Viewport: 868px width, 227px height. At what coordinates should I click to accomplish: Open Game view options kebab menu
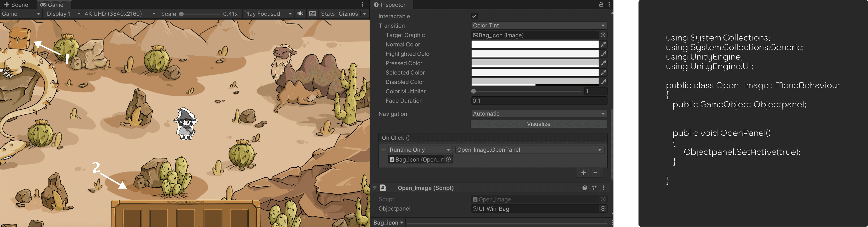pyautogui.click(x=363, y=4)
